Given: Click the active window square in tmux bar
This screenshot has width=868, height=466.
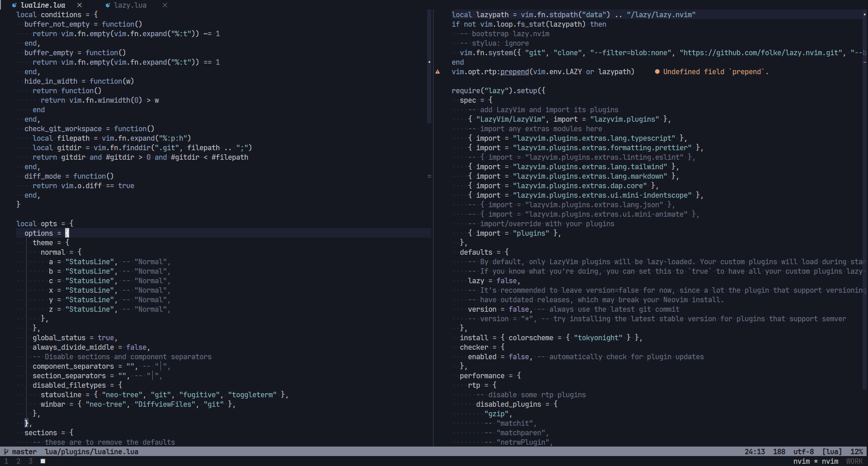Looking at the screenshot, I should pyautogui.click(x=43, y=461).
